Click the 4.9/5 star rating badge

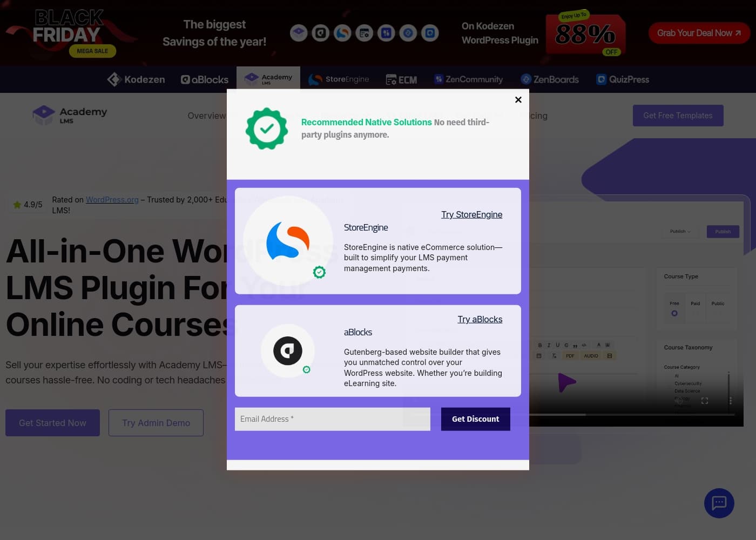pos(28,205)
